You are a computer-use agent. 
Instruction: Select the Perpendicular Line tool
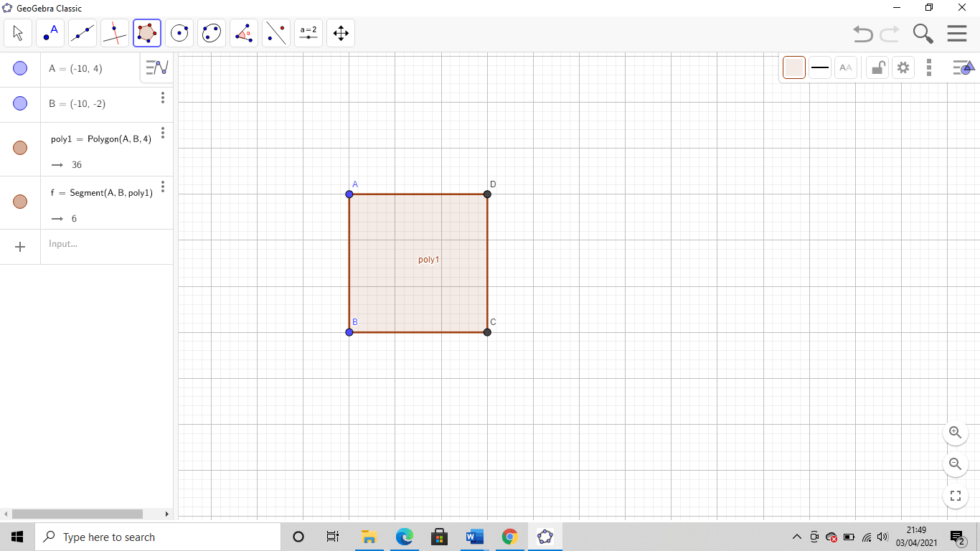click(x=114, y=32)
